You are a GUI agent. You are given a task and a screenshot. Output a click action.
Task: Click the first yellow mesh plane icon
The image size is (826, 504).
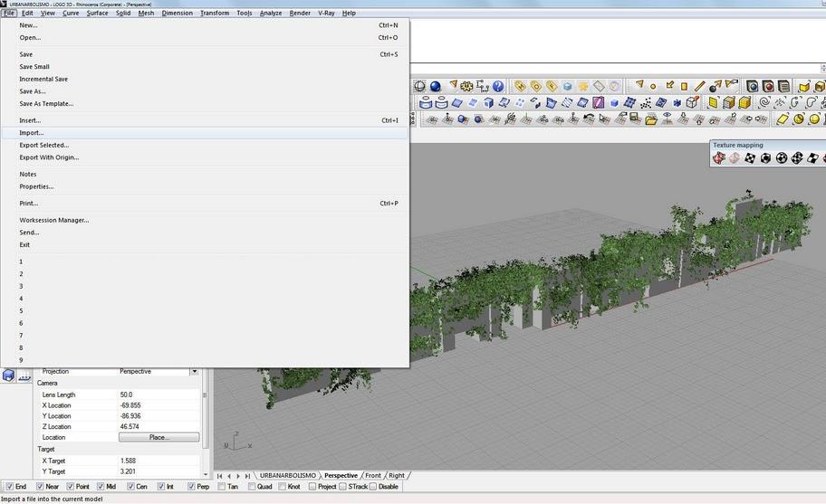[x=713, y=102]
